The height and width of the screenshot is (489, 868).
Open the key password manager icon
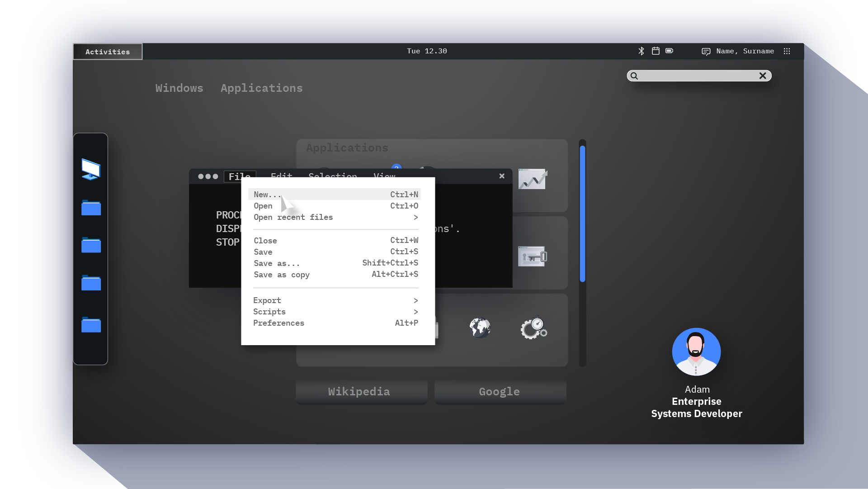tap(532, 256)
